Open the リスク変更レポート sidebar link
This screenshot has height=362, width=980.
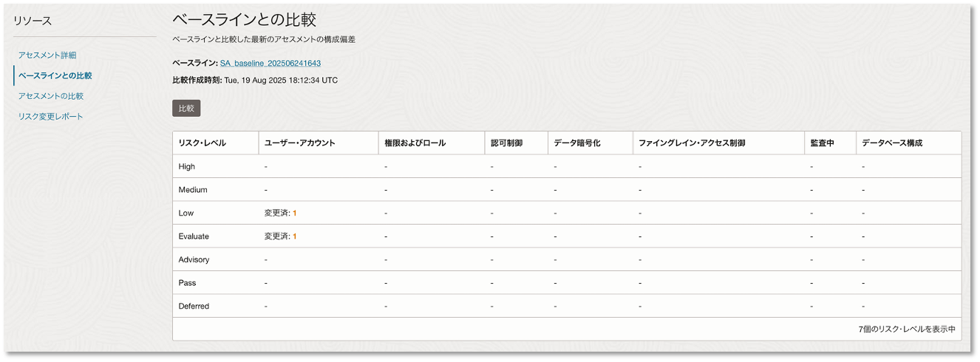(51, 117)
